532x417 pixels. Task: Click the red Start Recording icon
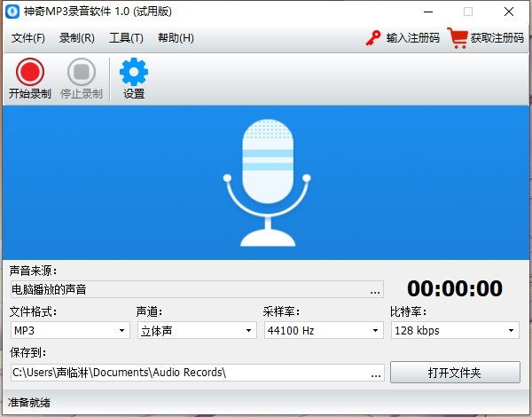coord(30,72)
